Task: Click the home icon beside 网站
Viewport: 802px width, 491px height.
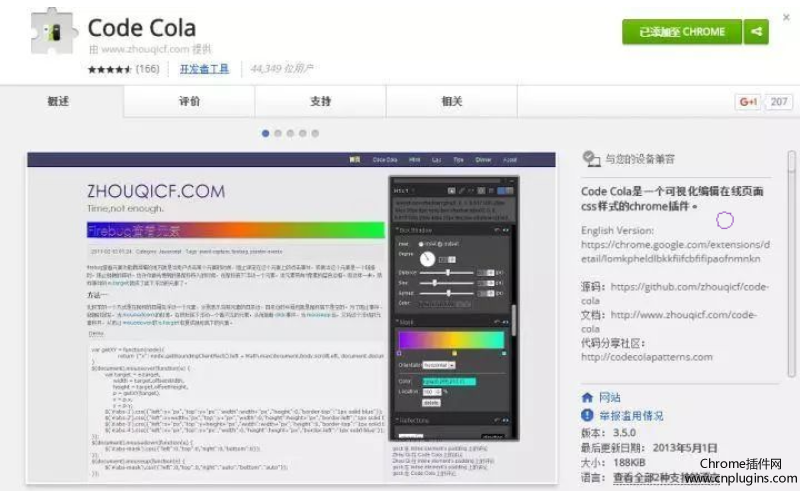Action: pos(587,397)
